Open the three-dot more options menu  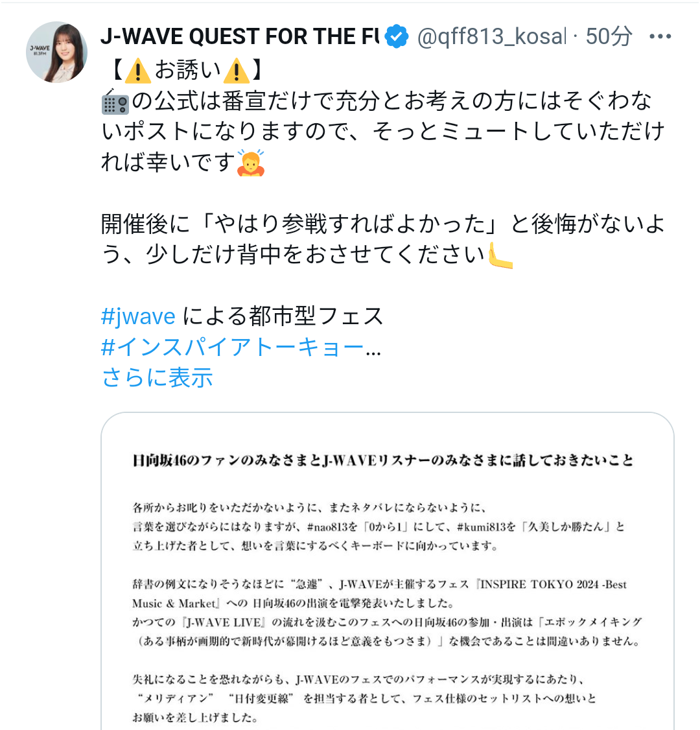click(660, 36)
